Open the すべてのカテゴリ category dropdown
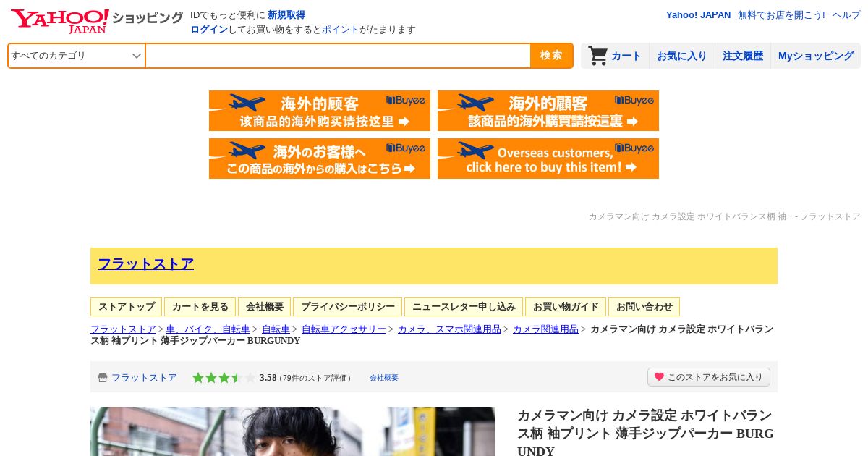Screen dimensions: 868x456 click(x=77, y=56)
